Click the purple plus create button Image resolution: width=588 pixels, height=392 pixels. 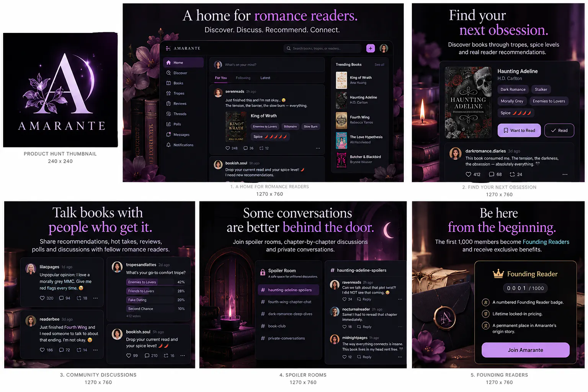click(x=370, y=48)
